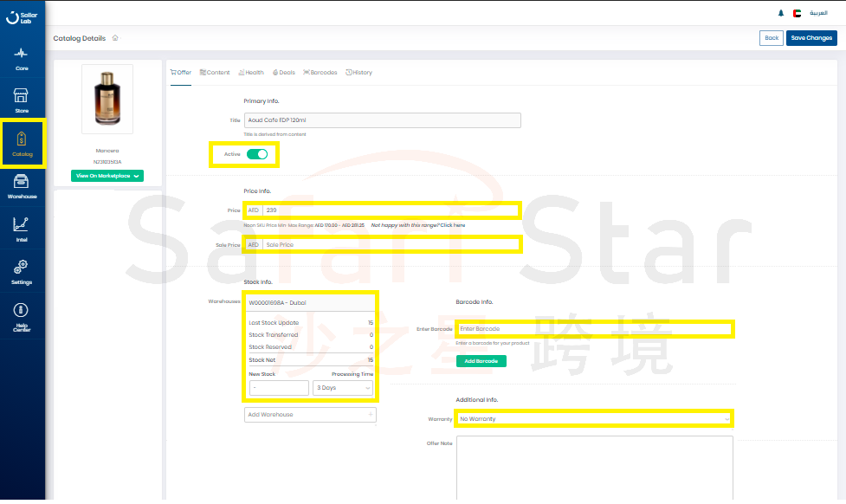Open Settings from the sidebar
This screenshot has width=846, height=504.
click(23, 270)
